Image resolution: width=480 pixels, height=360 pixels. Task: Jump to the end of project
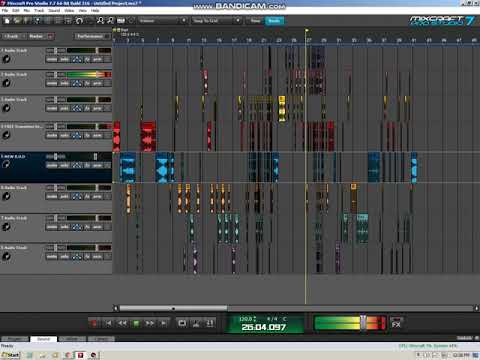coord(164,323)
